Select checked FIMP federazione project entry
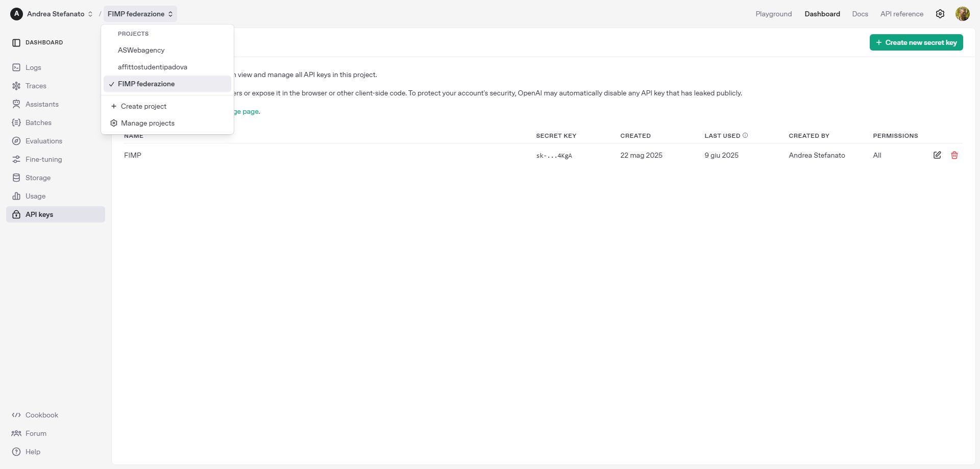The width and height of the screenshot is (980, 469). click(146, 84)
